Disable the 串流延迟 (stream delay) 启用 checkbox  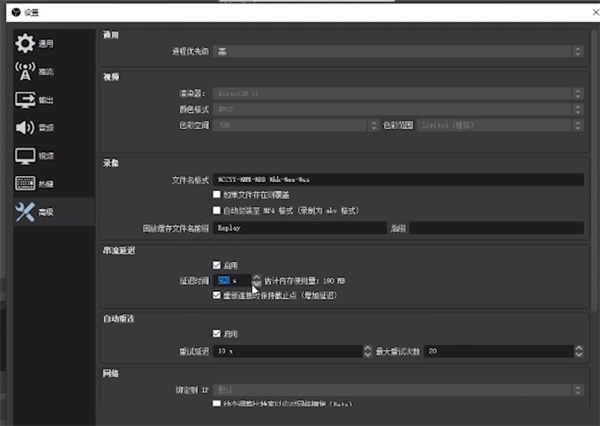pyautogui.click(x=218, y=265)
